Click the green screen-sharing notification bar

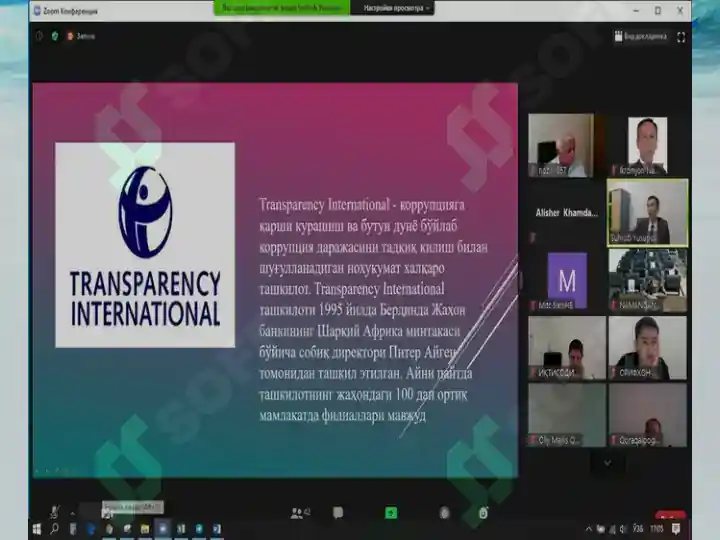(x=282, y=8)
